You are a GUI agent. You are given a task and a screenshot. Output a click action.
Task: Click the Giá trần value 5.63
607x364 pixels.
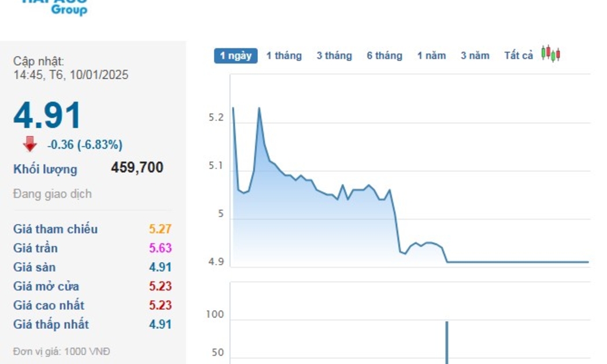(160, 248)
